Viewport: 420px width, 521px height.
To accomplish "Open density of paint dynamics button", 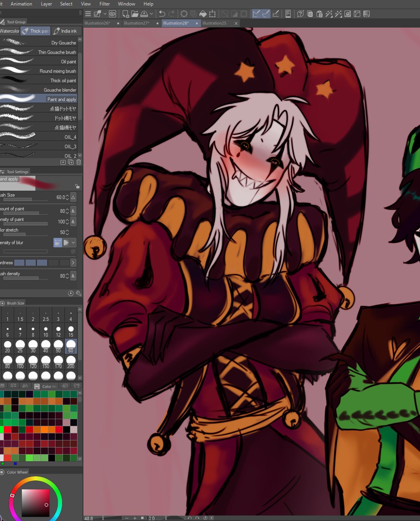I will tap(73, 221).
